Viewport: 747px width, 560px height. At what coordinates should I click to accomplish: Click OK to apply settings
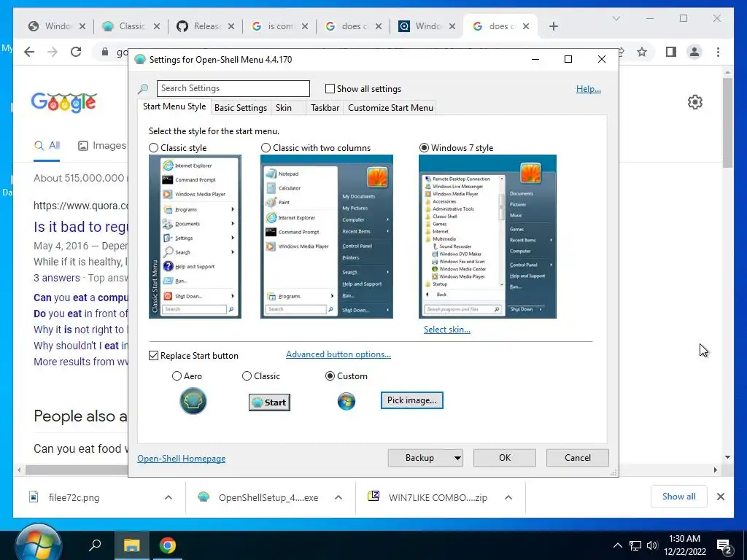click(x=505, y=458)
